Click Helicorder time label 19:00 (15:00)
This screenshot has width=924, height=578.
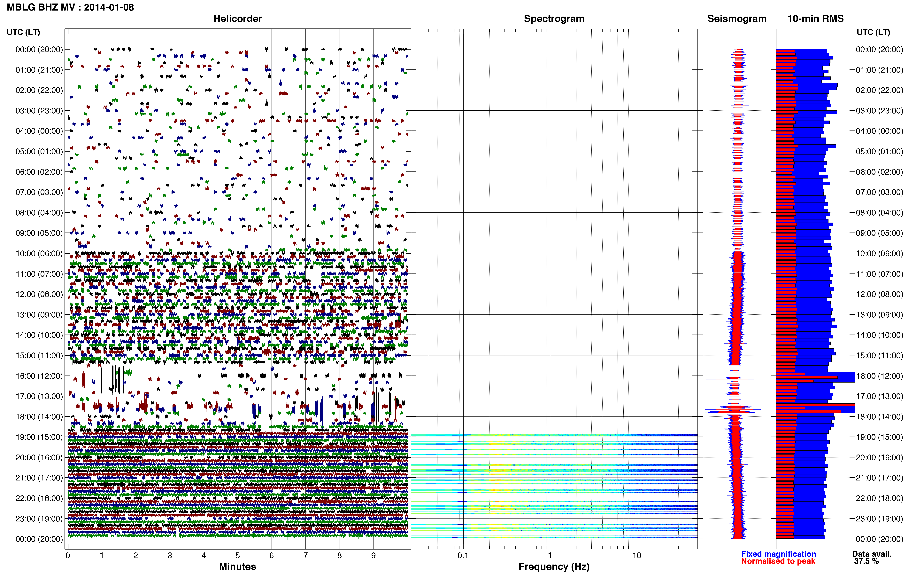[39, 437]
